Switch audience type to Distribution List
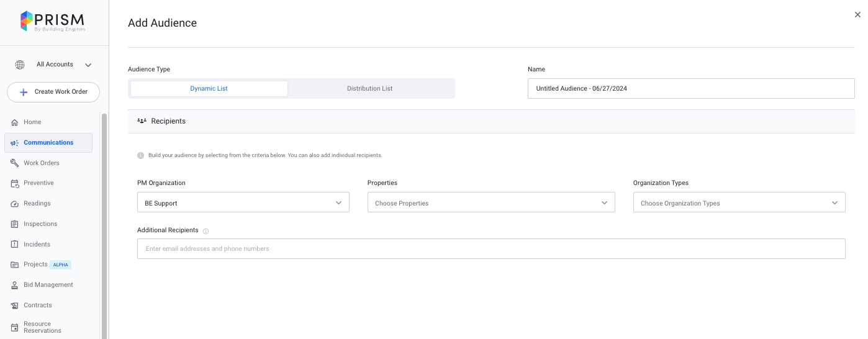The height and width of the screenshot is (339, 868). click(369, 89)
